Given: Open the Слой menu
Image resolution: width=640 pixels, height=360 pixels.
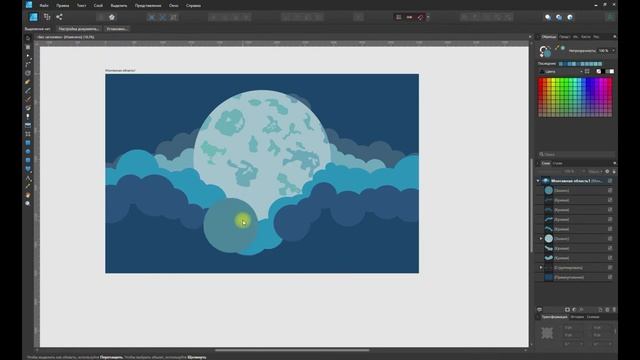Looking at the screenshot, I should (x=98, y=6).
